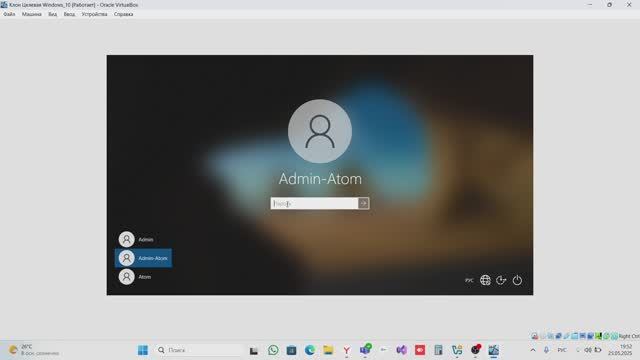Image resolution: width=640 pixels, height=360 pixels.
Task: Click the Right Ctrl host key indicator
Action: coord(629,336)
